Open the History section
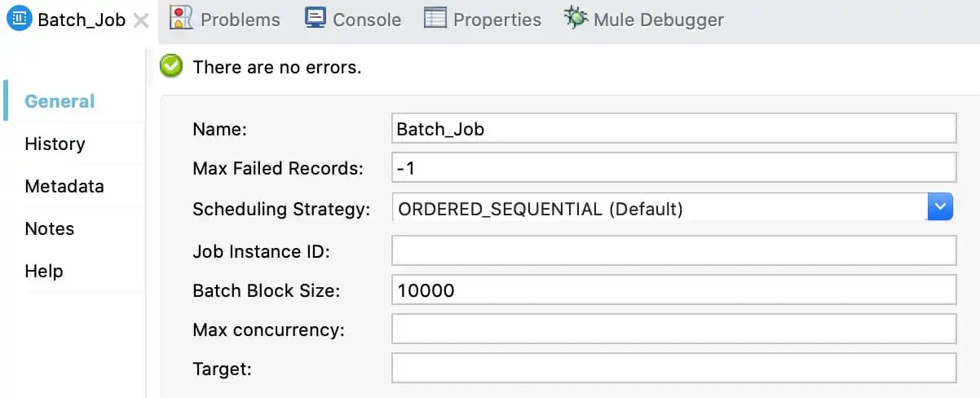This screenshot has height=398, width=980. click(x=55, y=144)
